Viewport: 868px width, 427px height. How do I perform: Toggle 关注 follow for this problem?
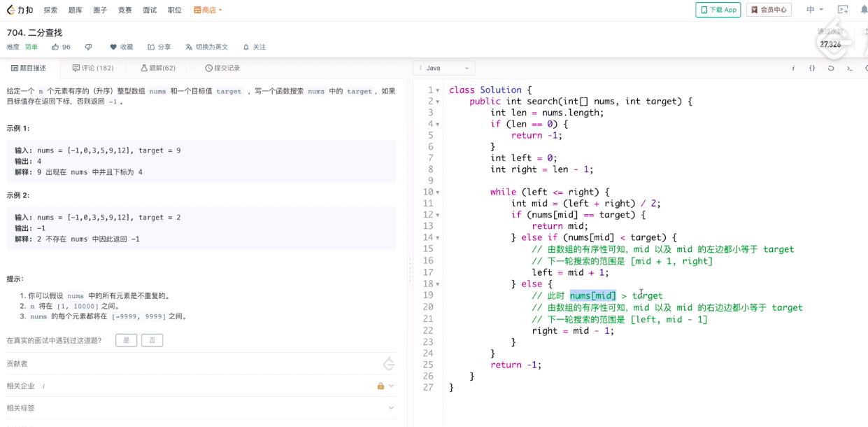[x=255, y=47]
